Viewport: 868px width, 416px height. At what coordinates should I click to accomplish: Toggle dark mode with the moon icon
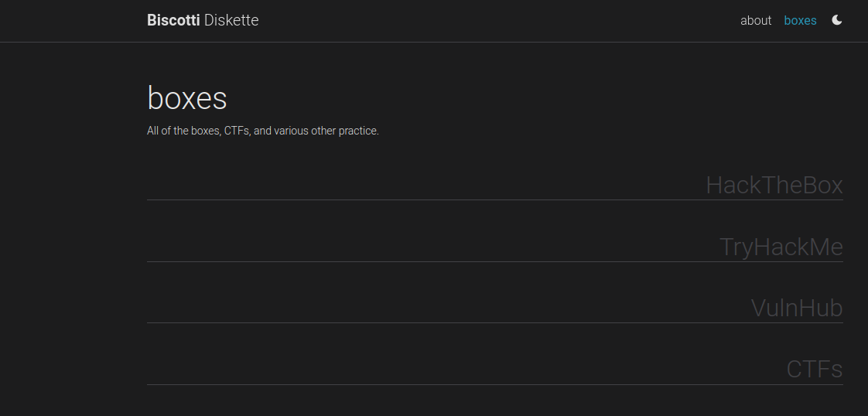pos(837,20)
